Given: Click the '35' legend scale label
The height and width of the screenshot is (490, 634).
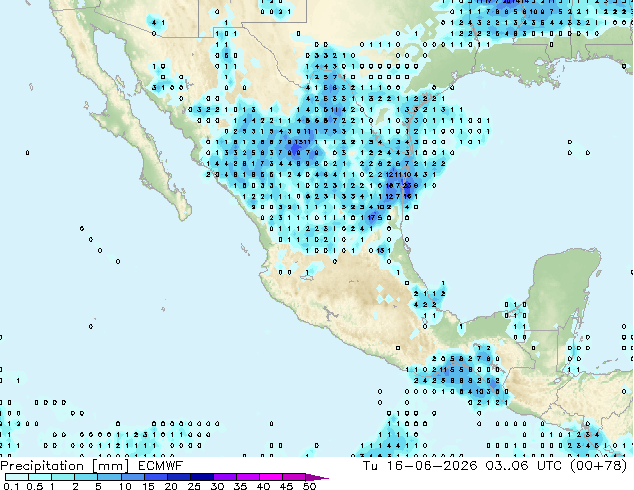Looking at the screenshot, I should (241, 486).
